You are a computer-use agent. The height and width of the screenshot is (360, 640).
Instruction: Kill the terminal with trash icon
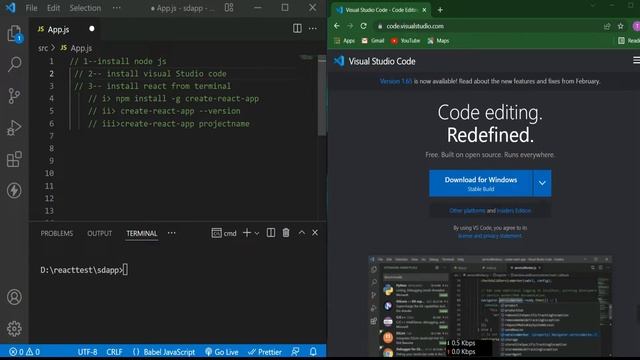point(286,233)
